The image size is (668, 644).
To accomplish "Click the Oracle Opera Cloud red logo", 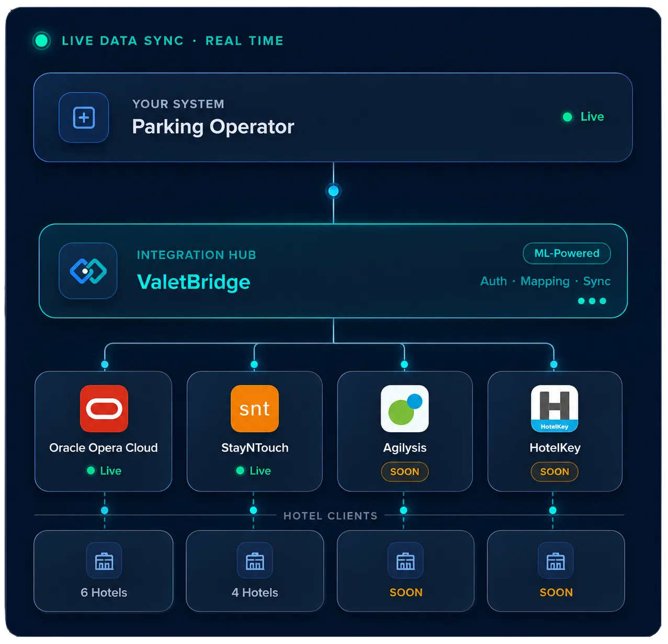I will 104,409.
